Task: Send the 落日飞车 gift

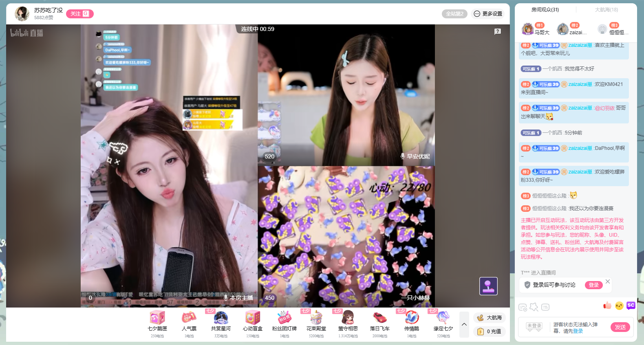Action: [x=380, y=324]
